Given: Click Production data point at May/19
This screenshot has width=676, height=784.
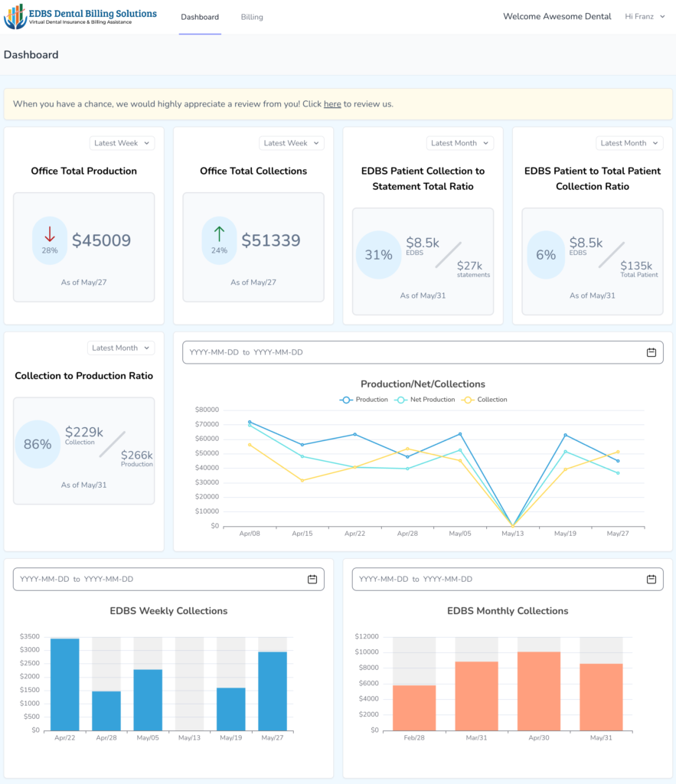Looking at the screenshot, I should click(x=566, y=435).
